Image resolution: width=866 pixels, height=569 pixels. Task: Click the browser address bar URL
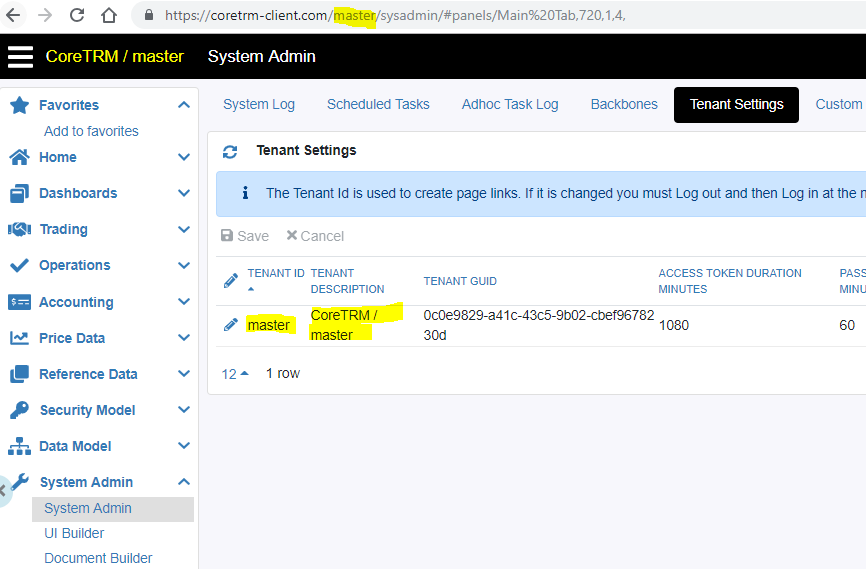(395, 15)
